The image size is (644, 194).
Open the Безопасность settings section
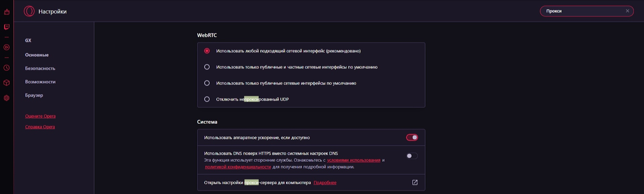pyautogui.click(x=40, y=69)
